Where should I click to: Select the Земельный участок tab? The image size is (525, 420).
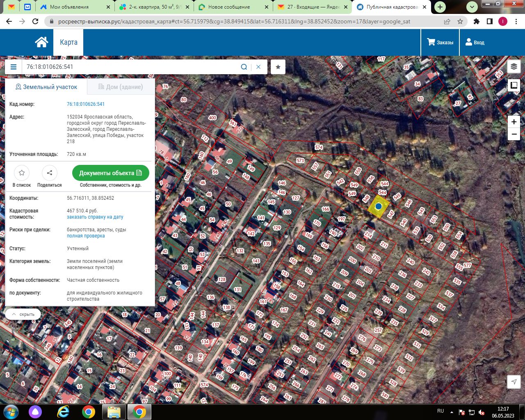tap(46, 87)
